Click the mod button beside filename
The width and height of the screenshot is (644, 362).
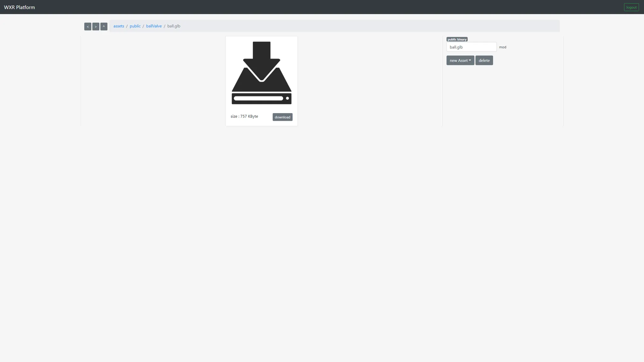point(502,47)
